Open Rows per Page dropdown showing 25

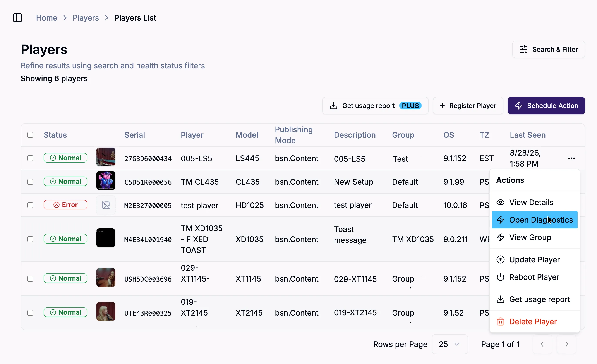coord(449,344)
